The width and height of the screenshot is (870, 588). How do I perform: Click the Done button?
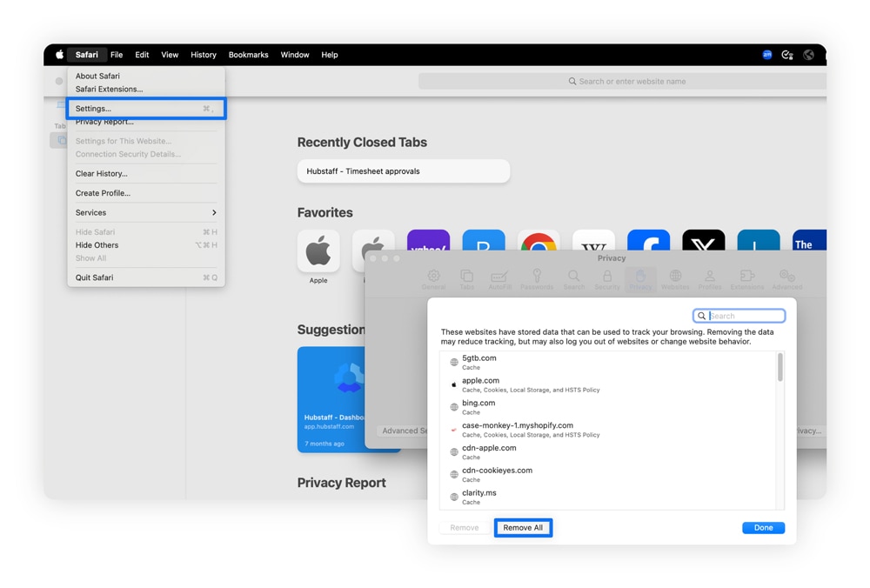click(x=763, y=527)
